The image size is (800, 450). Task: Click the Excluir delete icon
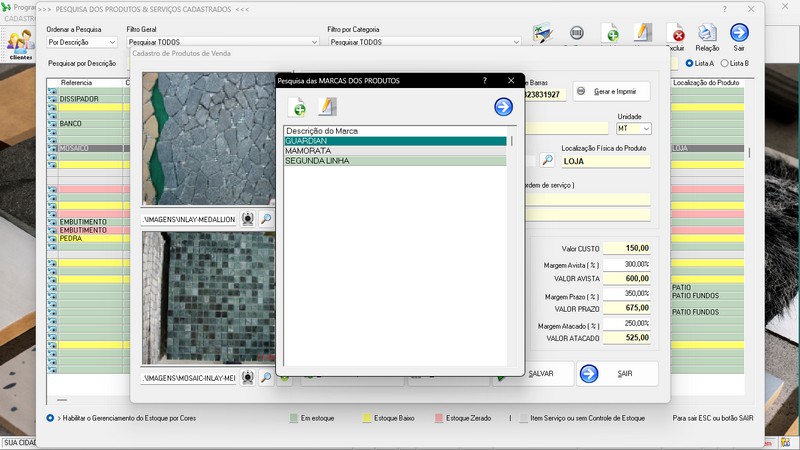tap(676, 35)
